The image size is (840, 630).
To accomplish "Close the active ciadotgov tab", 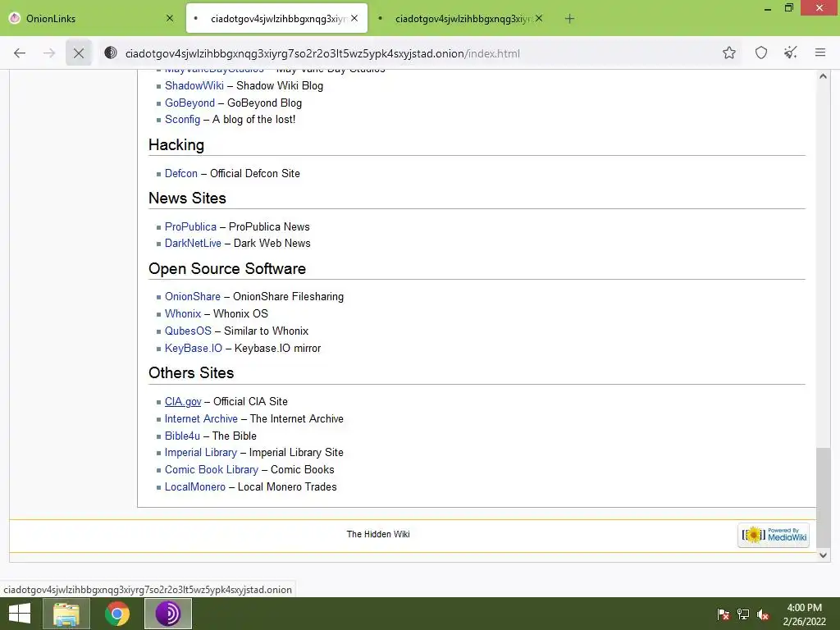I will pos(354,18).
